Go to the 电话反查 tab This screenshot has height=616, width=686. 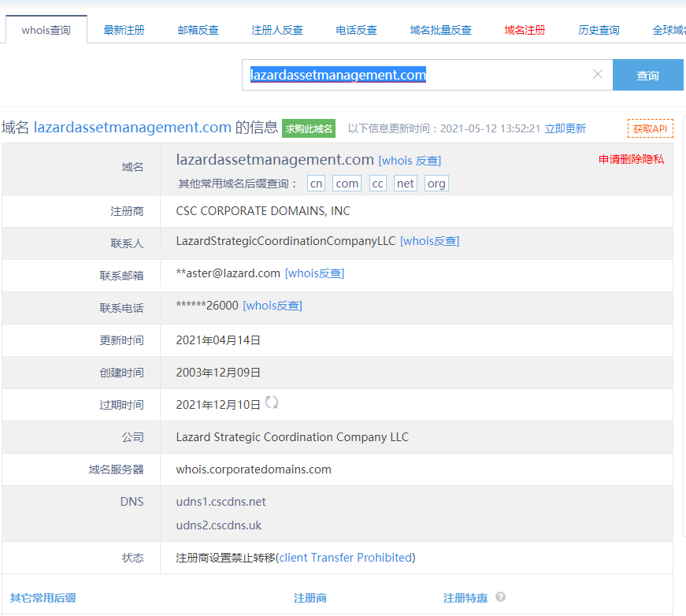click(356, 30)
